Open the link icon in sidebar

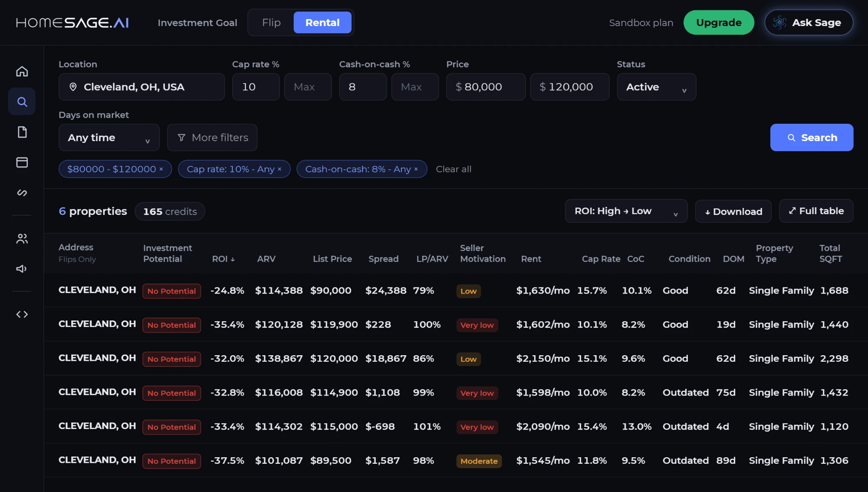pyautogui.click(x=22, y=192)
